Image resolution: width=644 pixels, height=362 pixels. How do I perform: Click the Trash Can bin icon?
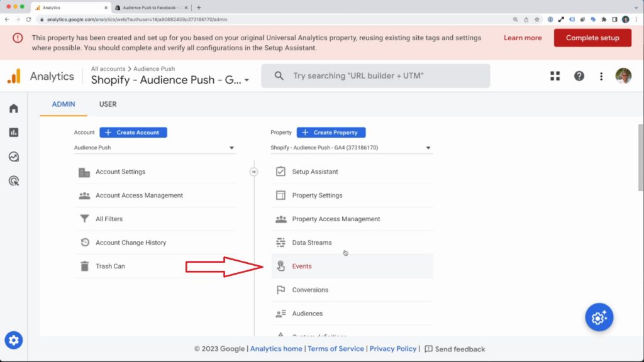coord(85,266)
